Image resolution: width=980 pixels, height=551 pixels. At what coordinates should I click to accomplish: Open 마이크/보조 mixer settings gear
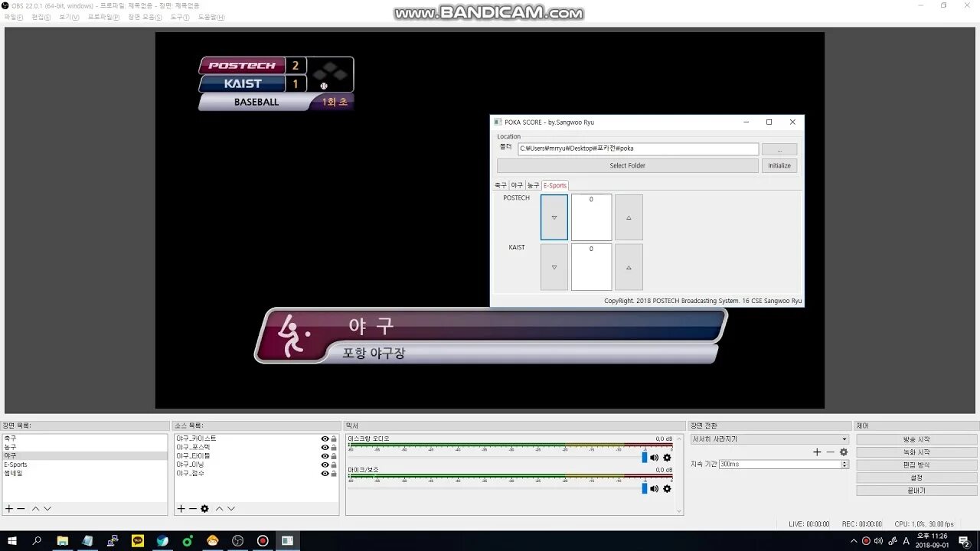point(667,488)
